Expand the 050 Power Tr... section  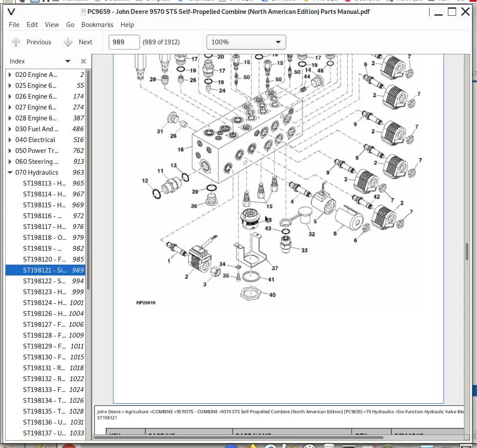[10, 151]
